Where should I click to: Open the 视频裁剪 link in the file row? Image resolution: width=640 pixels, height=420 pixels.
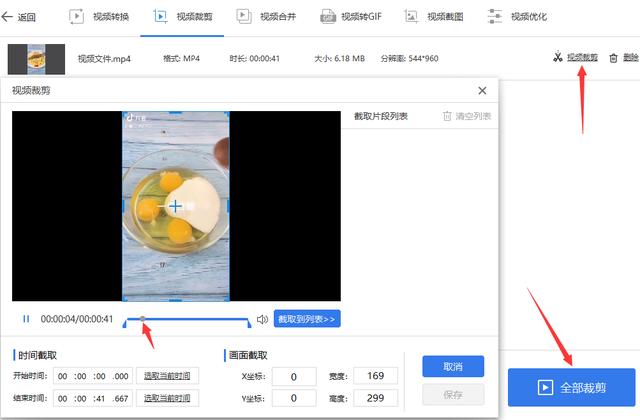coord(582,58)
